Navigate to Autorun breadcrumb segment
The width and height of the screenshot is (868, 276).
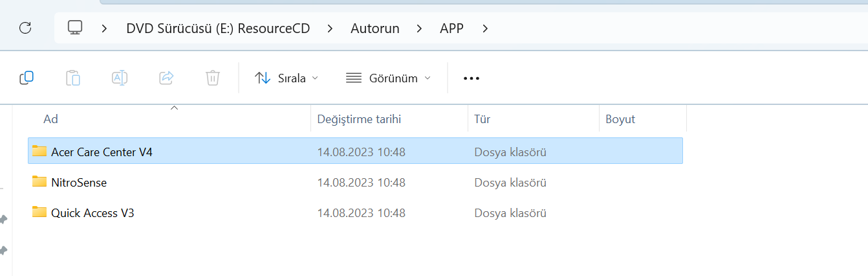(375, 29)
